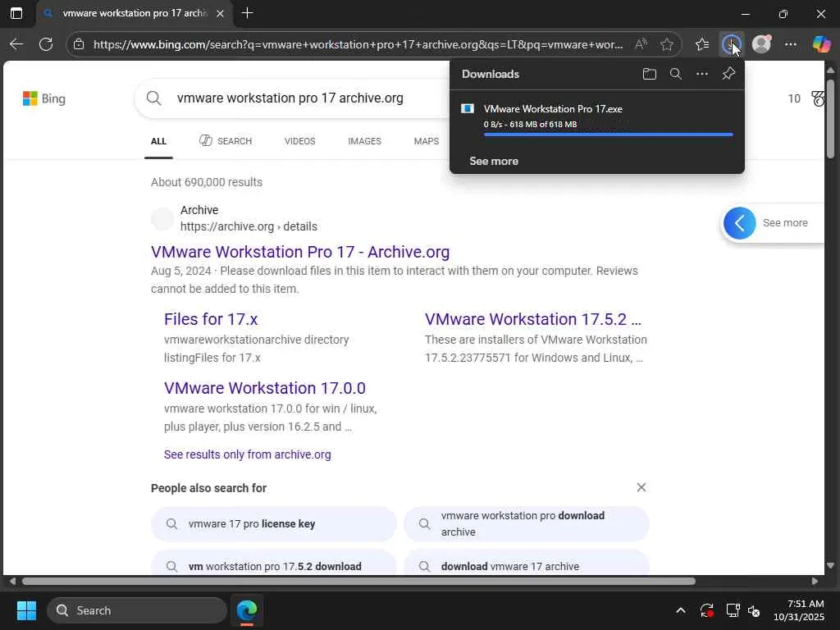Viewport: 840px width, 630px height.
Task: Open downloads folder from Downloads panel
Action: [x=650, y=74]
